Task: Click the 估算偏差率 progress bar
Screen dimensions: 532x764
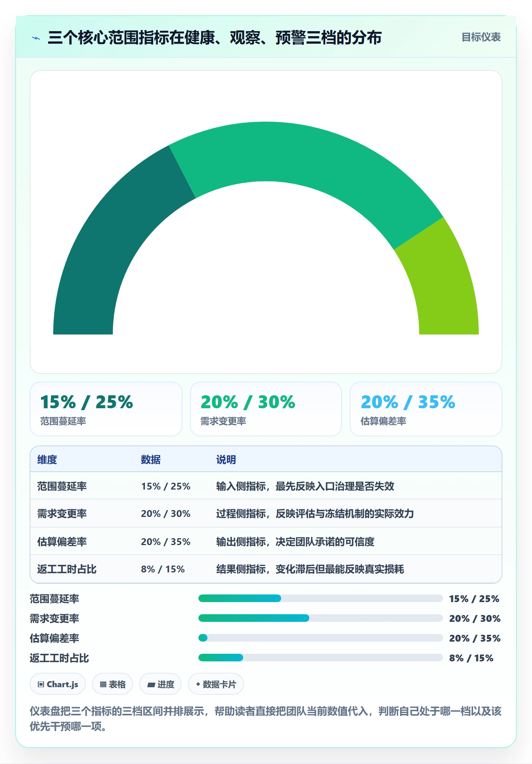Action: click(321, 638)
